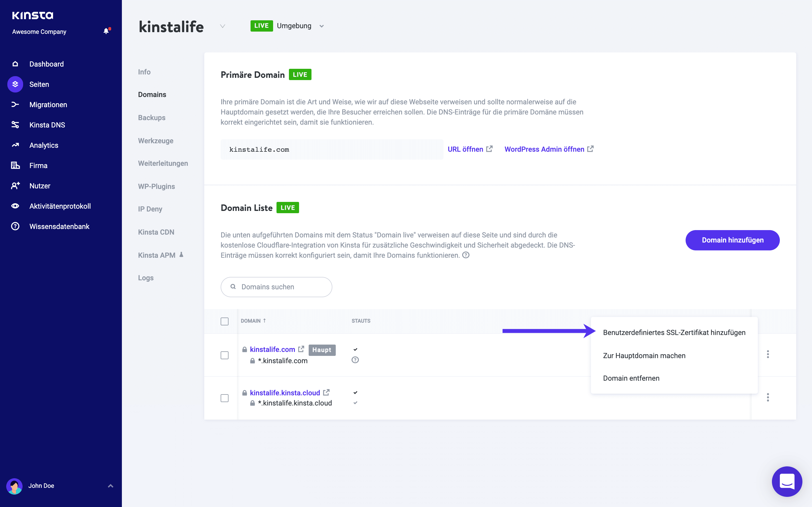This screenshot has height=507, width=812.
Task: Select the Migrationen sidebar icon
Action: point(15,104)
